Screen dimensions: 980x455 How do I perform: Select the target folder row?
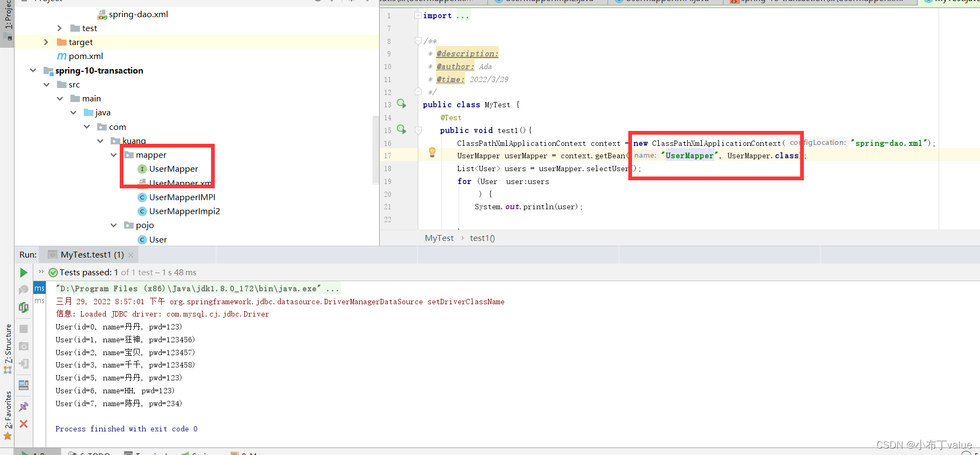[197, 42]
